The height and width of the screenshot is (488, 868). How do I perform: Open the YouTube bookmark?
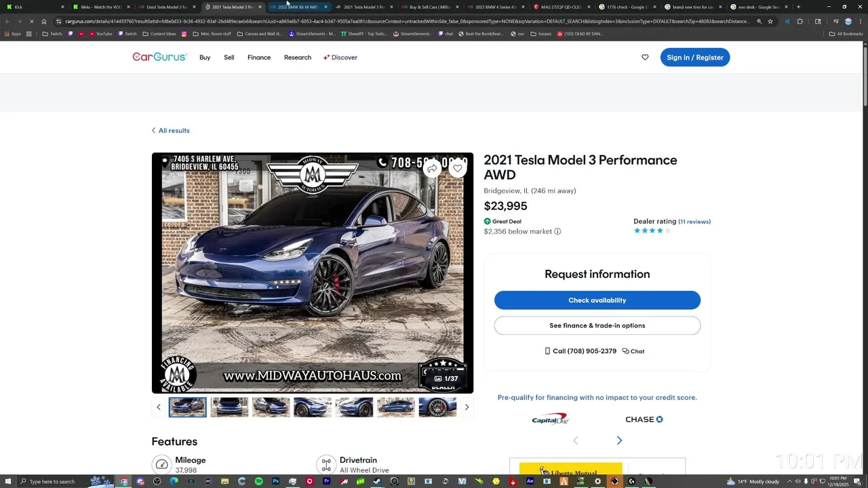click(100, 34)
